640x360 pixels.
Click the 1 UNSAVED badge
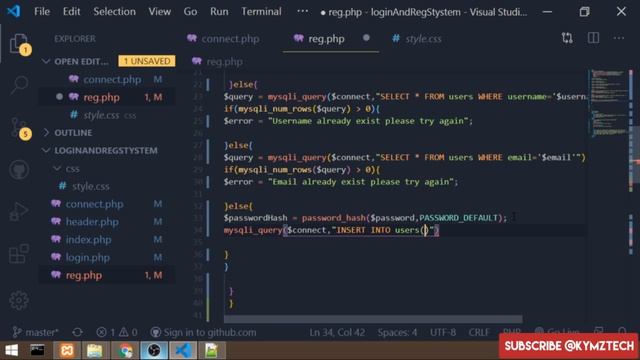coord(147,61)
